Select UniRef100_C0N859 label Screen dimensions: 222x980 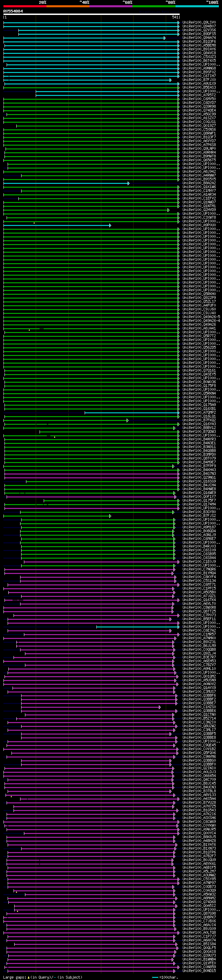coord(199,967)
